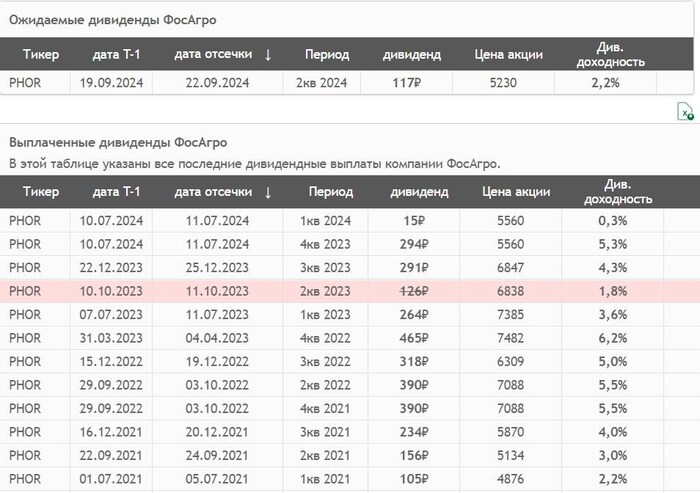Select the highlighted 2кв 2023 period cell
Screen dimensions: 700x493
click(x=325, y=291)
